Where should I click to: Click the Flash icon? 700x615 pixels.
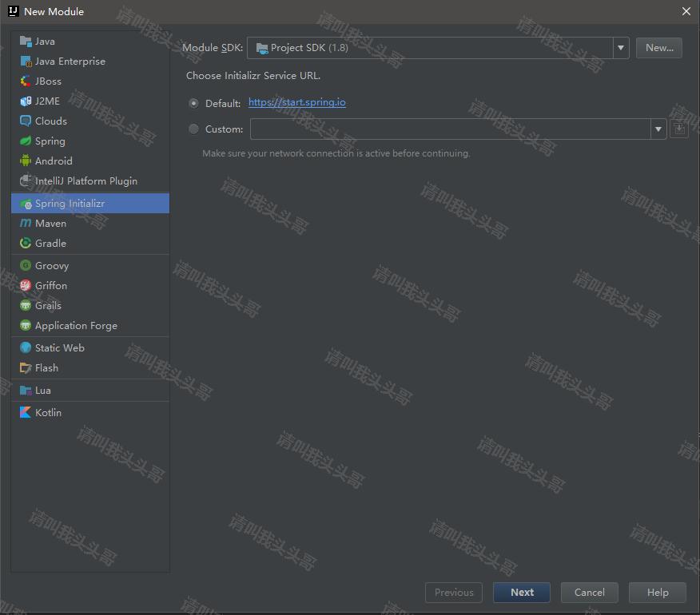26,367
